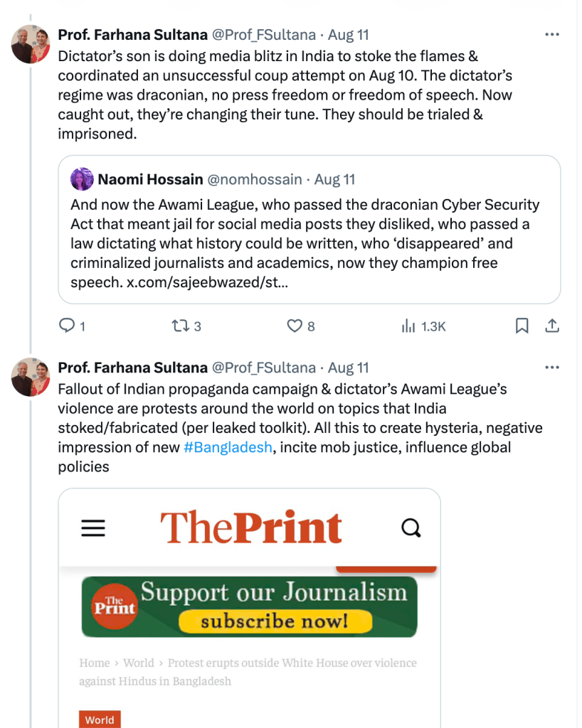Open @Prof_FSultana handle on second tweet
This screenshot has width=582, height=728.
263,368
